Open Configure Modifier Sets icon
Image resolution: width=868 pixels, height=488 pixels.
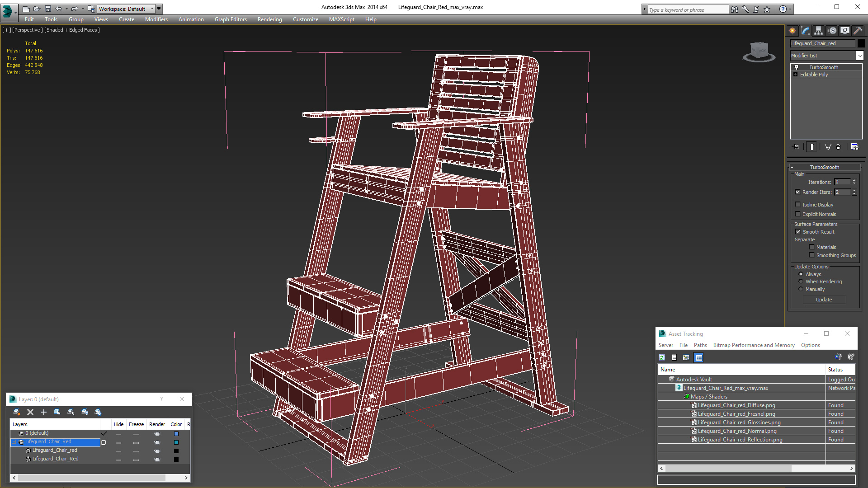tap(854, 147)
